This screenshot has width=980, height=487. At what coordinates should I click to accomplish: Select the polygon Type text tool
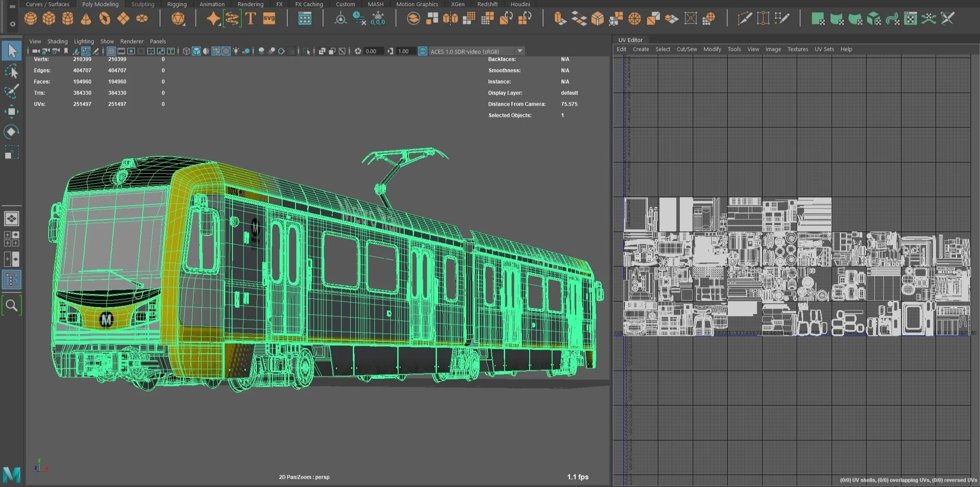point(250,19)
